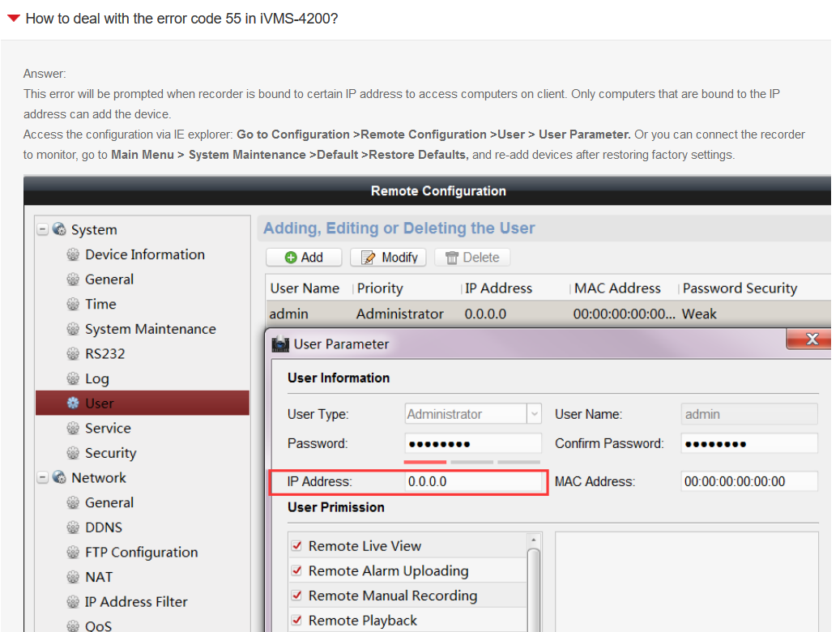Image resolution: width=840 pixels, height=632 pixels.
Task: Open the IP Address Filter settings
Action: [135, 602]
